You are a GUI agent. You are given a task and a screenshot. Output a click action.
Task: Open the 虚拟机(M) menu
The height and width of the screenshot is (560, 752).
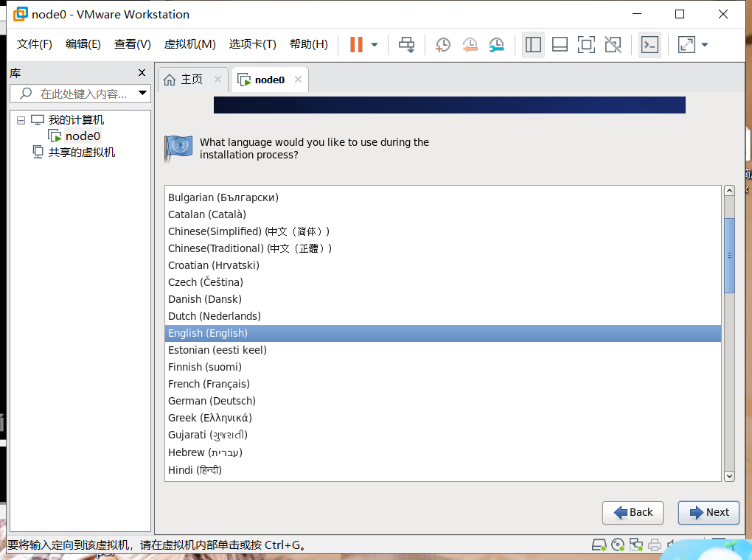tap(190, 44)
